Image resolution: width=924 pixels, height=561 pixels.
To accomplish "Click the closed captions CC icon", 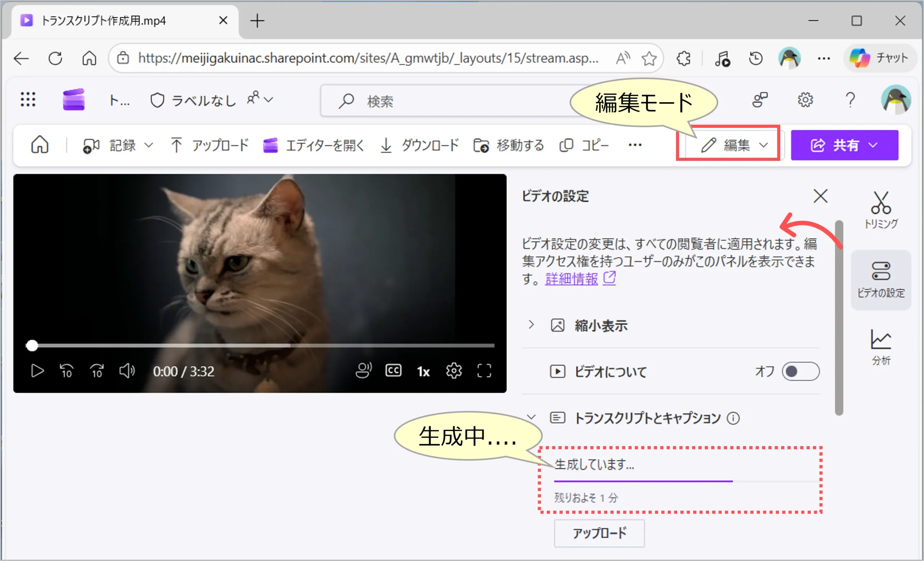I will coord(393,371).
